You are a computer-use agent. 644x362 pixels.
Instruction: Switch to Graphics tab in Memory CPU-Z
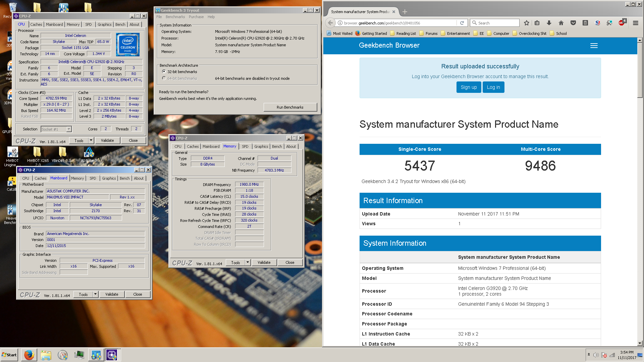coord(261,146)
